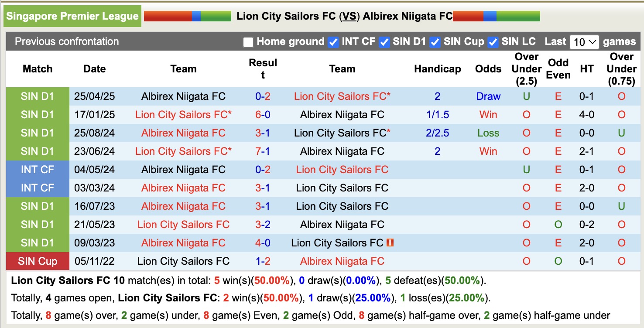Click the INT CF blue badge for the 04/05/24 match
Image resolution: width=644 pixels, height=328 pixels.
click(38, 170)
